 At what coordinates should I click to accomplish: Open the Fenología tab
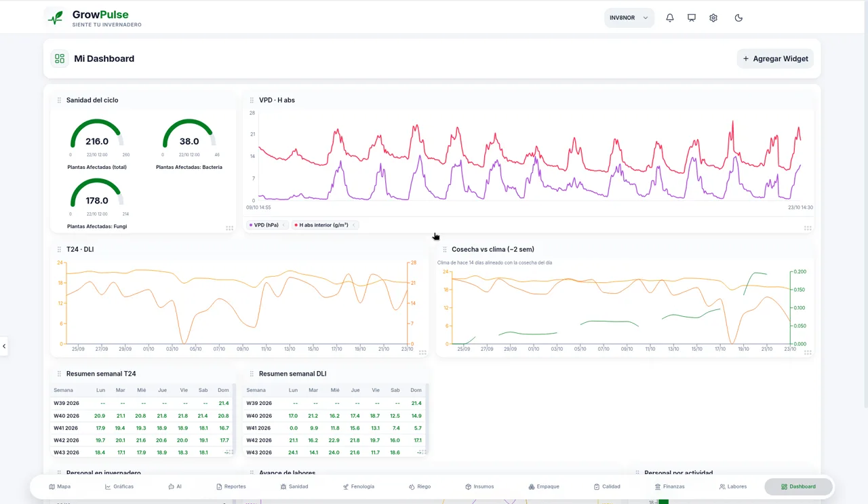359,486
